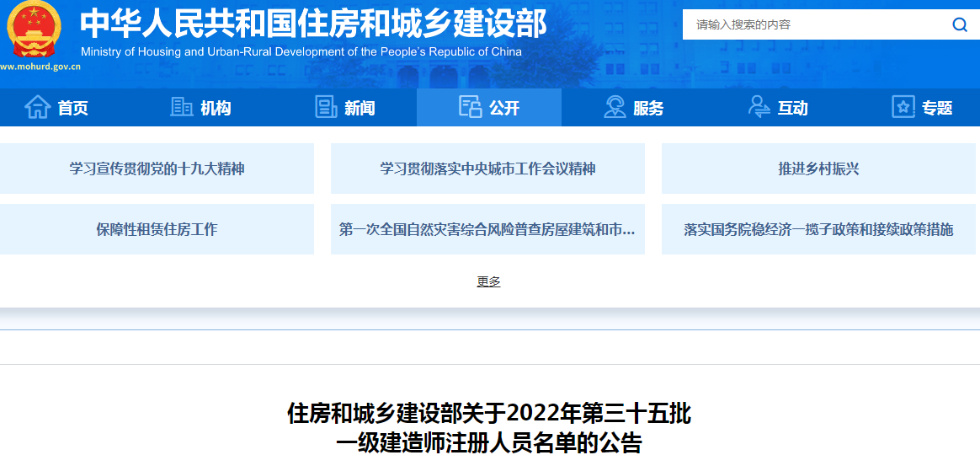The image size is (980, 455).
Task: Open 保障性租赁住房工作 topic
Action: (x=157, y=229)
